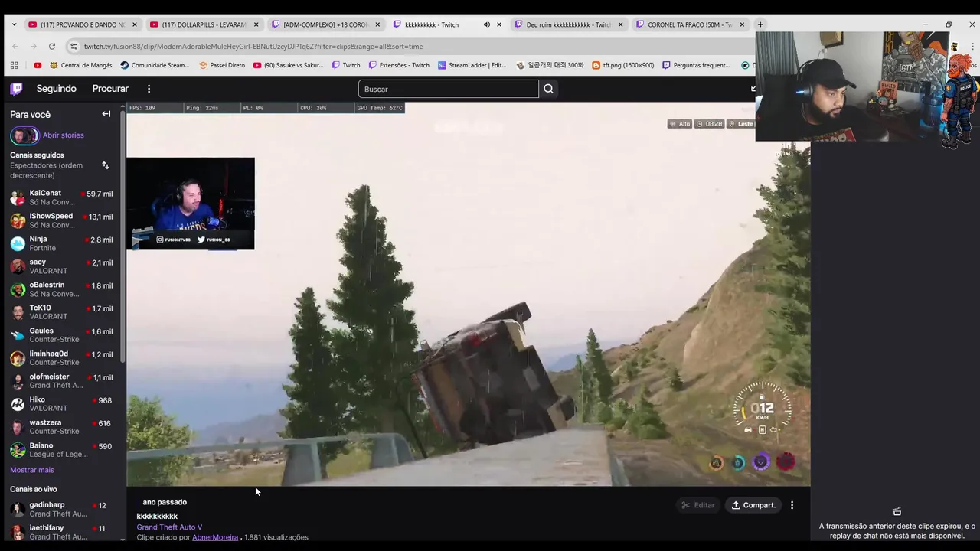Viewport: 980px width, 551px height.
Task: Open Central de Mangás bookmark
Action: (x=80, y=65)
